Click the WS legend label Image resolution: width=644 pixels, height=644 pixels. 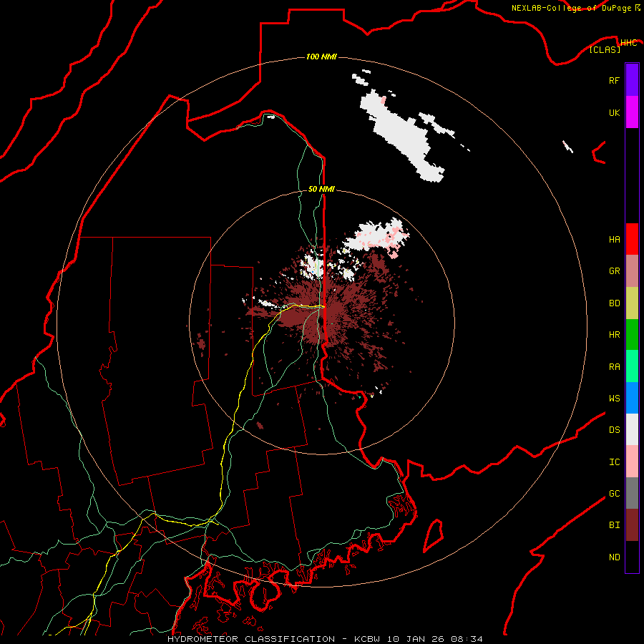(614, 398)
